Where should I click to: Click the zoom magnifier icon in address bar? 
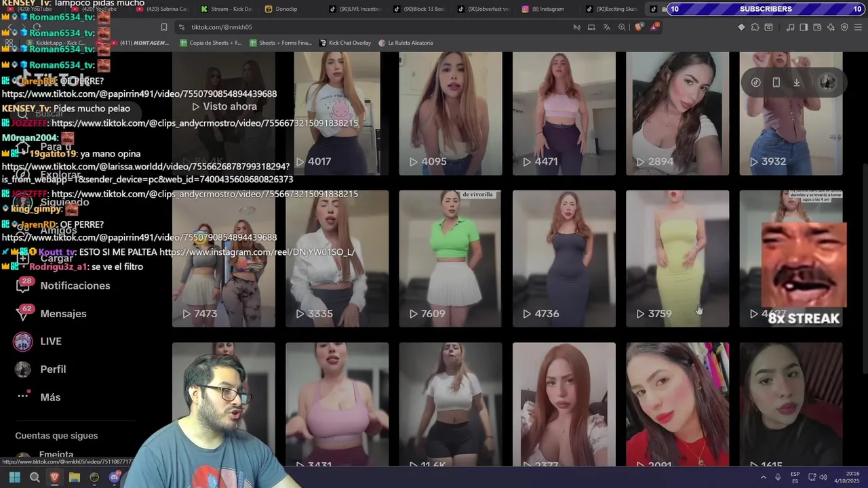tap(622, 27)
